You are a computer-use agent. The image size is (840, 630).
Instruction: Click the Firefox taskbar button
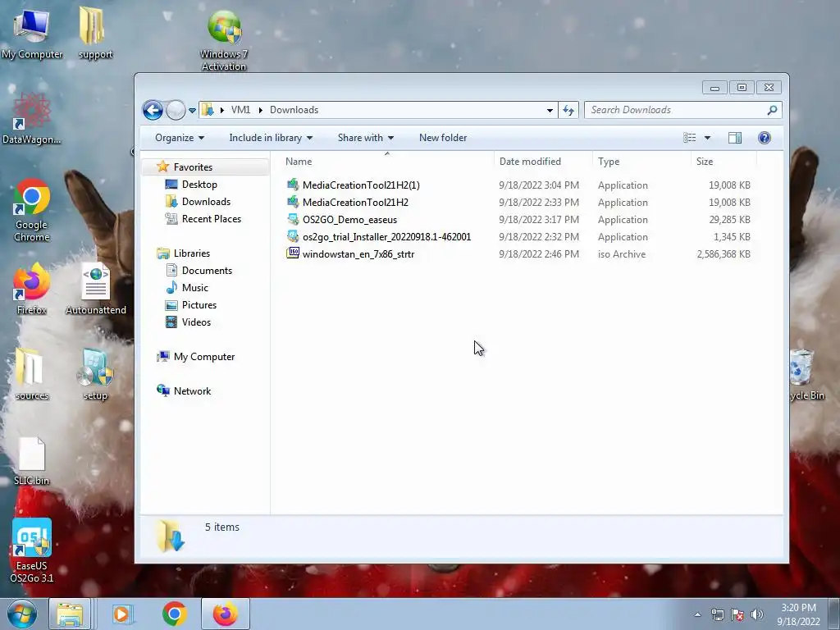click(x=226, y=614)
